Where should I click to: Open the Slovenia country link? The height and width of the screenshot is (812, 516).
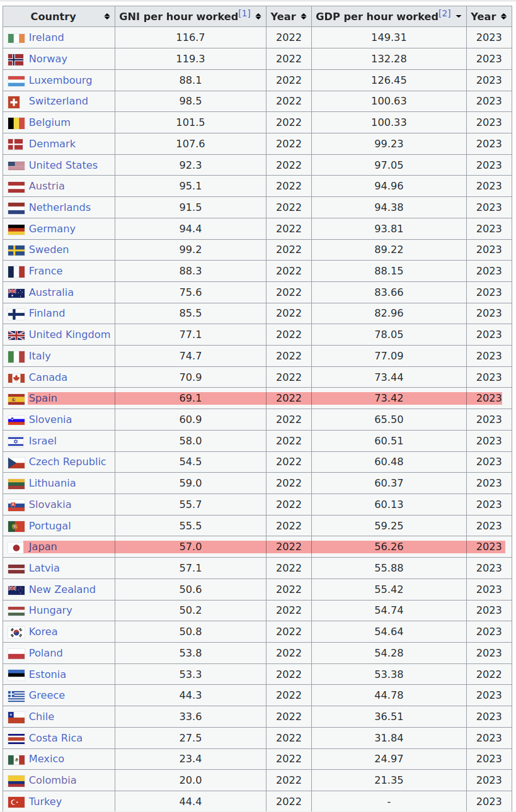point(50,420)
